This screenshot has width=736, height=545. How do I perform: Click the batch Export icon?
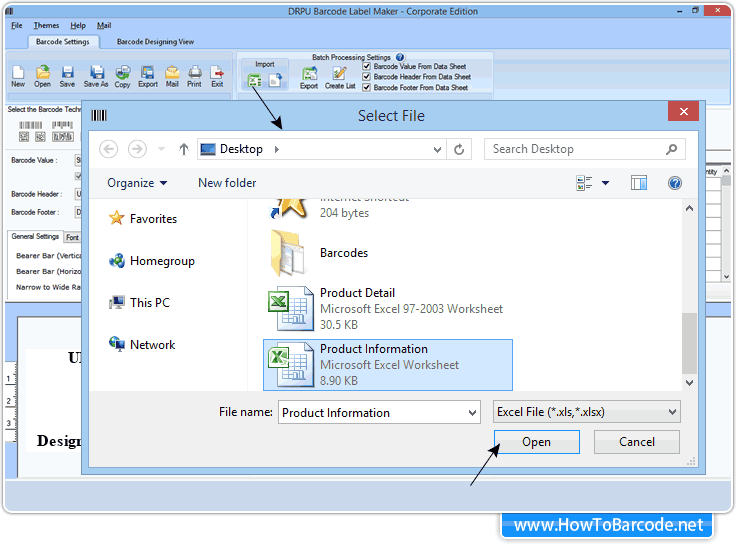click(309, 78)
